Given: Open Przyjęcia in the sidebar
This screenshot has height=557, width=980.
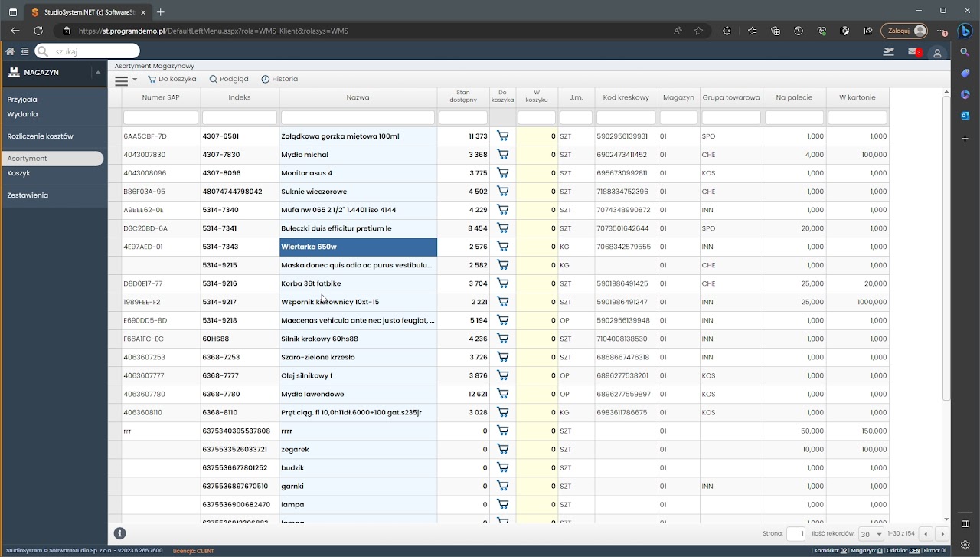Looking at the screenshot, I should click(22, 100).
